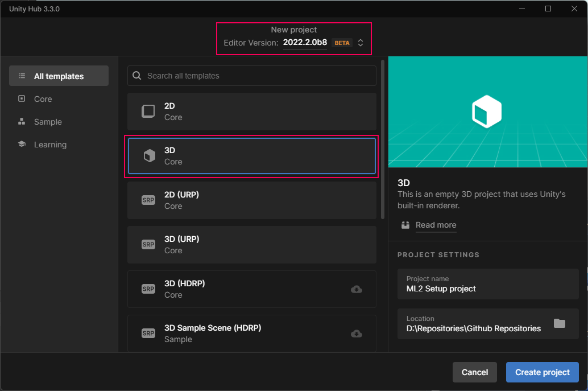
Task: Click the search magnifier icon
Action: tap(137, 76)
